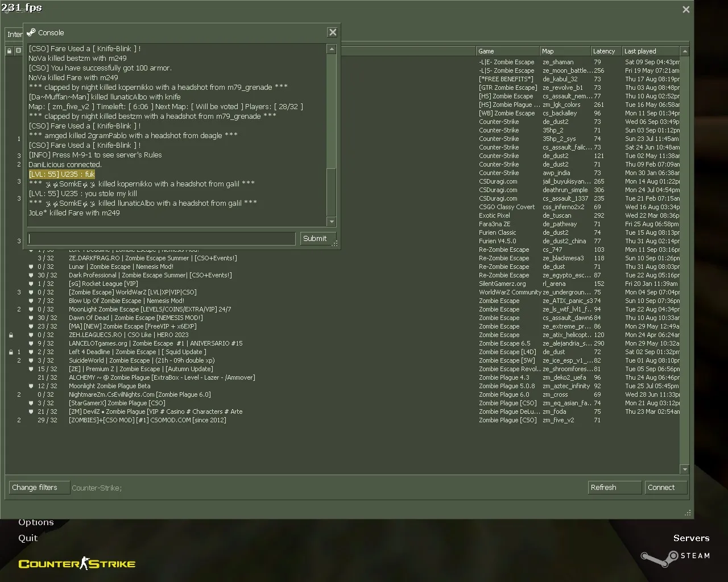The image size is (728, 582).
Task: Sort servers by Last played column
Action: pyautogui.click(x=651, y=51)
